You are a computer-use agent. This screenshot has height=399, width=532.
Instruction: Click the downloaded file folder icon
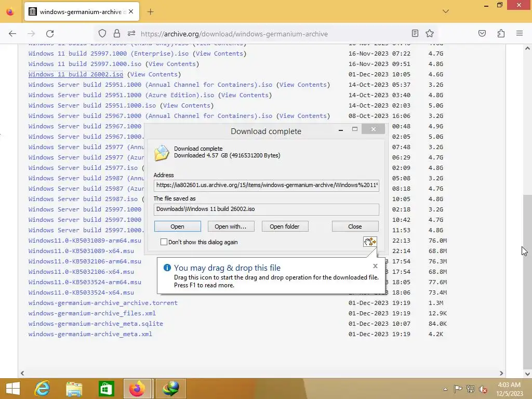[x=162, y=153]
